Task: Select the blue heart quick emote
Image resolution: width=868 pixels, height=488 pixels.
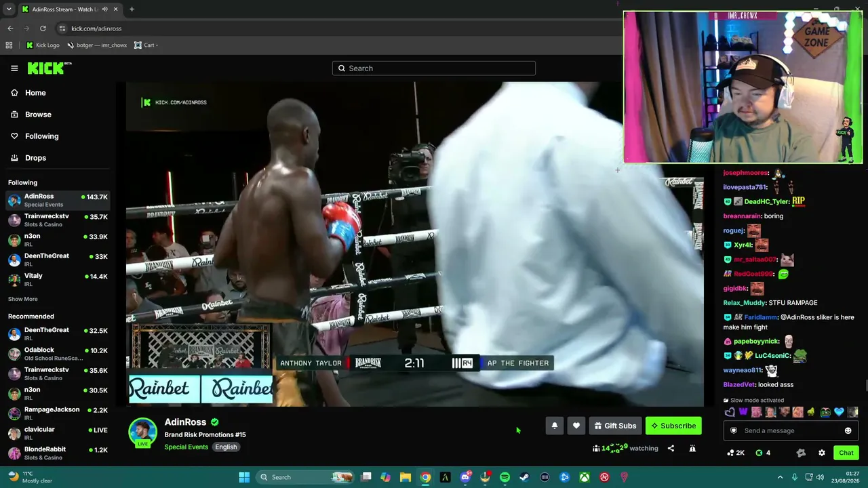Action: [x=839, y=412]
